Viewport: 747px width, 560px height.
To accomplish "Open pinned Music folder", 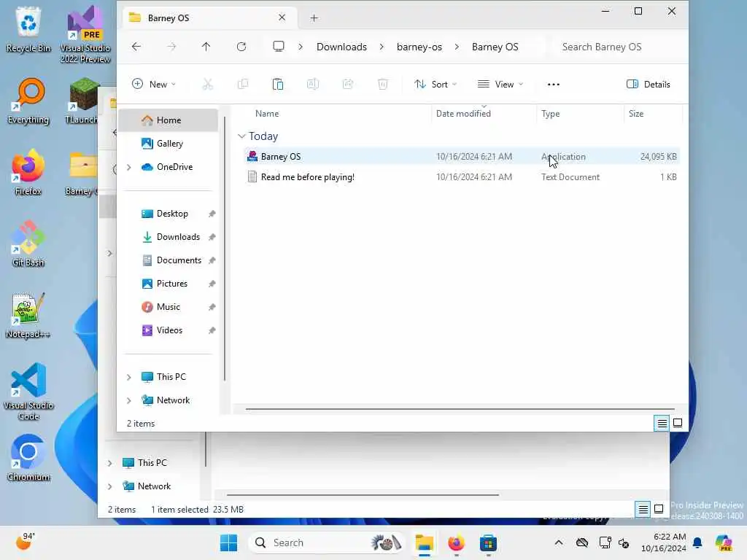I will 168,307.
